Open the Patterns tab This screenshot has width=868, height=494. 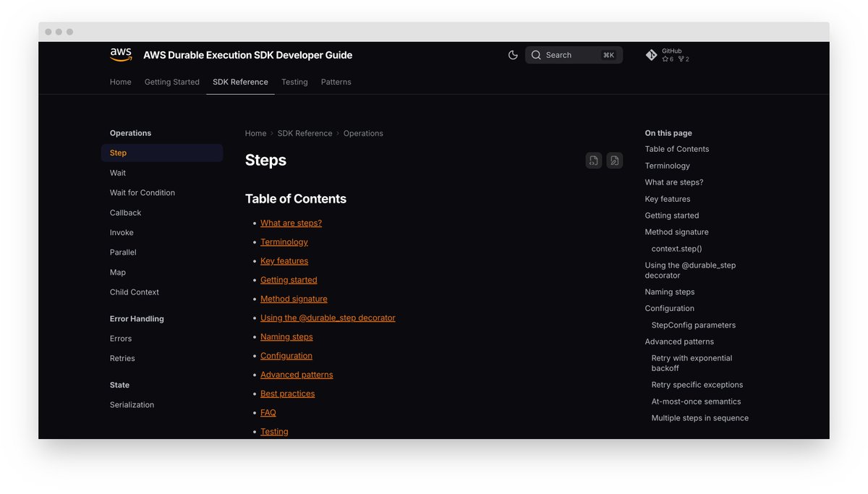(x=336, y=82)
